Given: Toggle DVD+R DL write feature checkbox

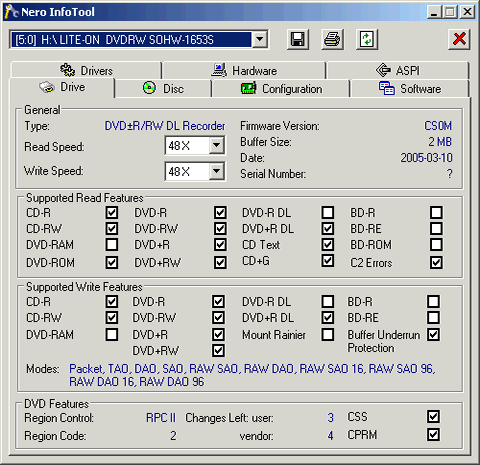Looking at the screenshot, I should pos(328,318).
